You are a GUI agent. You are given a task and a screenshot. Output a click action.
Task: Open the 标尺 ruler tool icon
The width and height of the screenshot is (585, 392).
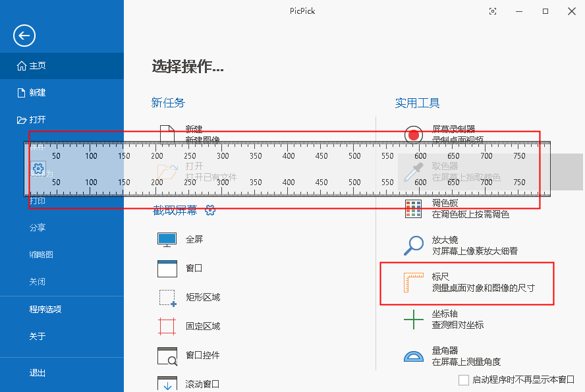413,283
